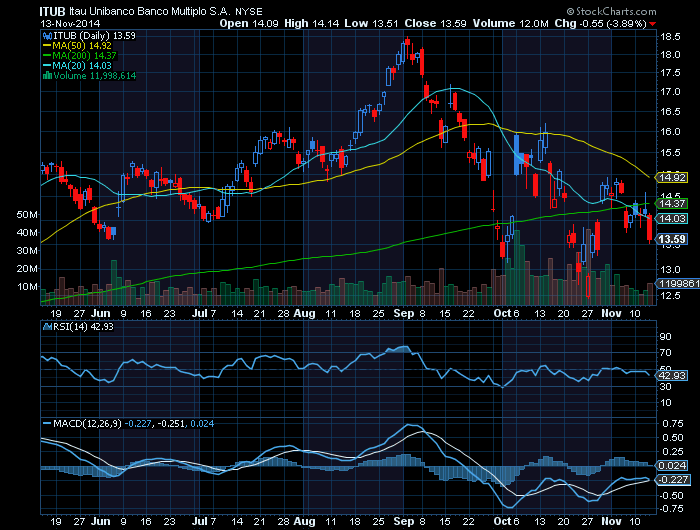
Task: Click the yellow MA(50) 14.92 legend entry
Action: click(77, 46)
